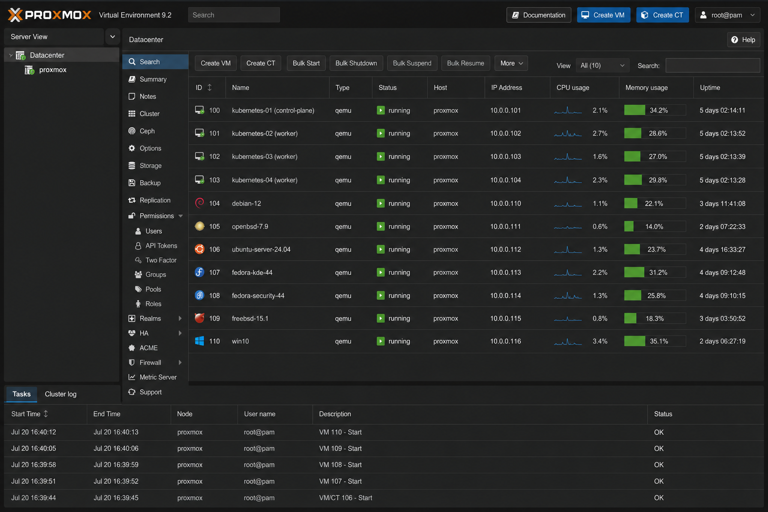Click the FreeBSD icon for VM 109

pos(199,318)
